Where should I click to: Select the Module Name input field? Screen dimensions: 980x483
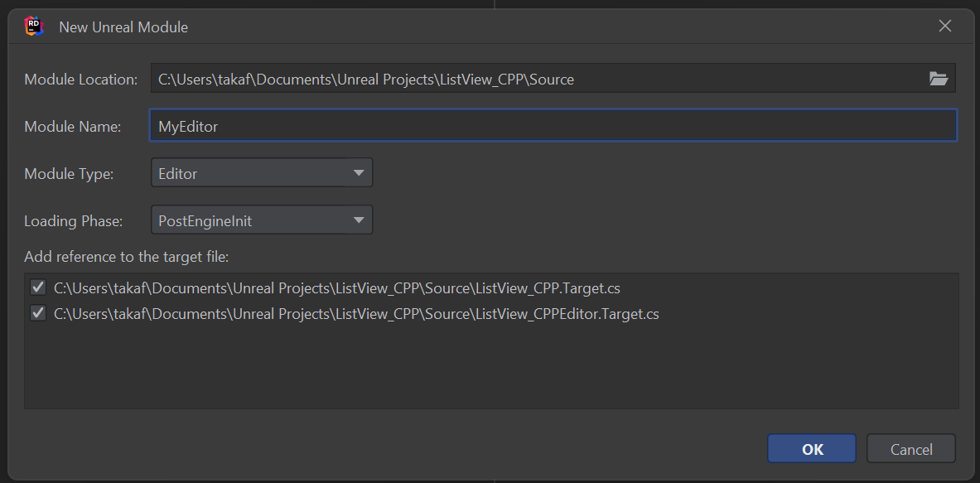414,125
